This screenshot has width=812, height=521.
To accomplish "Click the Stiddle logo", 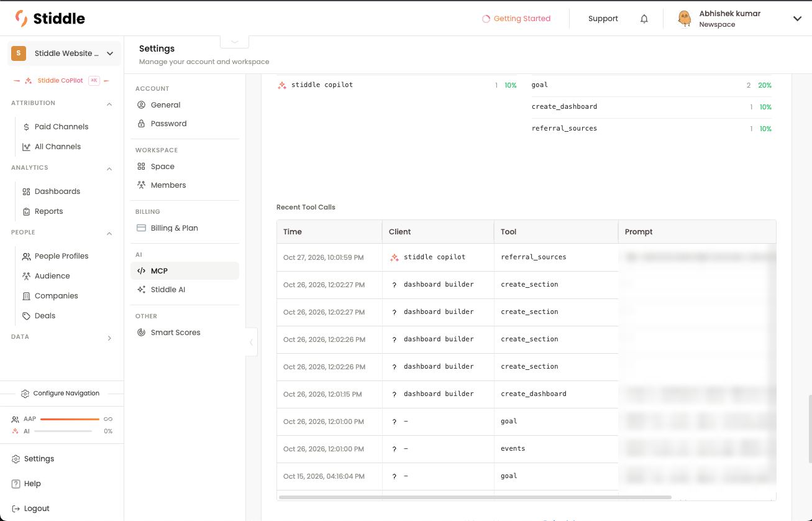I will click(50, 19).
